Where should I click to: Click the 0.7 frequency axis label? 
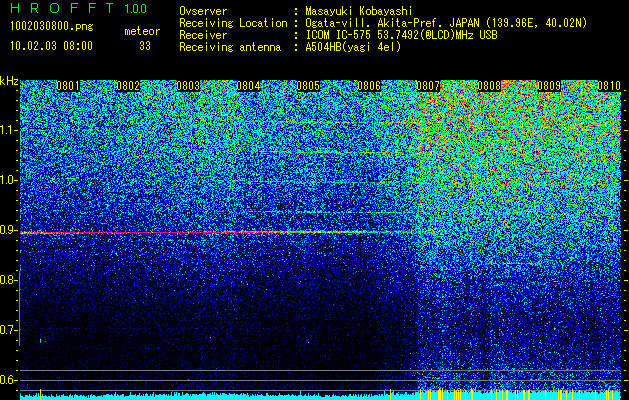9,330
